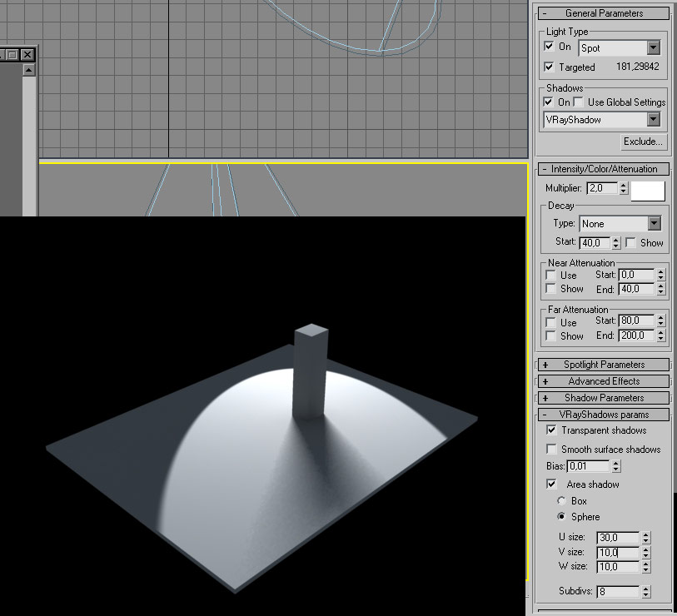Viewport: 677px width, 616px height.
Task: Close the small floating window
Action: [27, 54]
